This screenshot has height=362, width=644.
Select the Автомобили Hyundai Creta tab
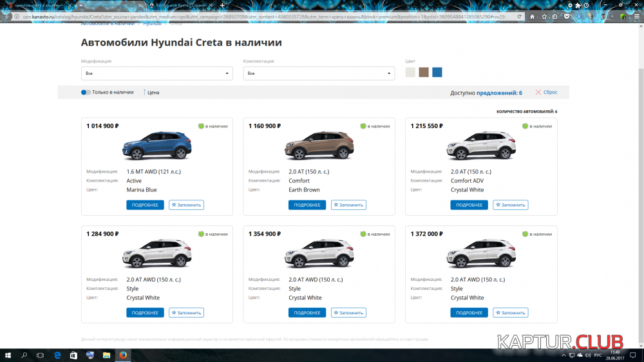coord(109,5)
